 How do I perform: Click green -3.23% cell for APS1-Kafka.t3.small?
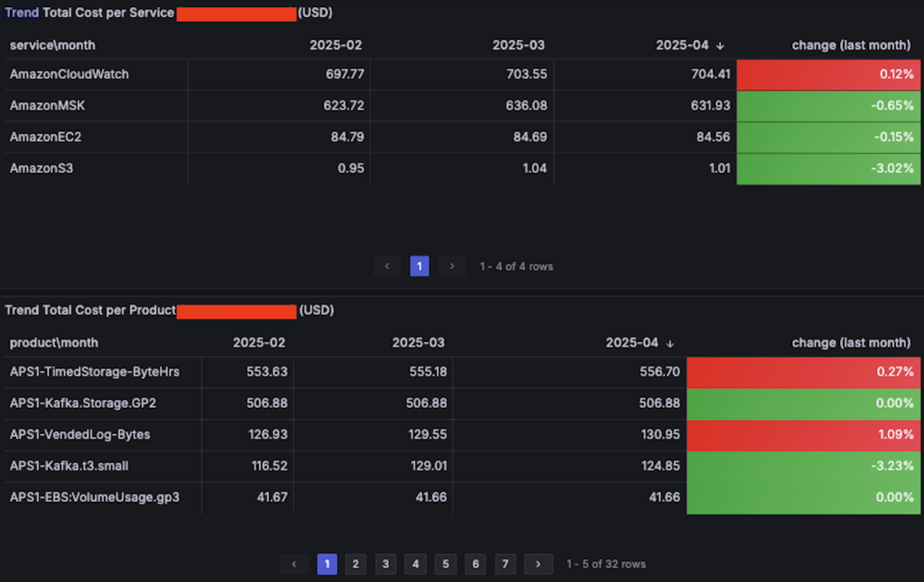[803, 466]
